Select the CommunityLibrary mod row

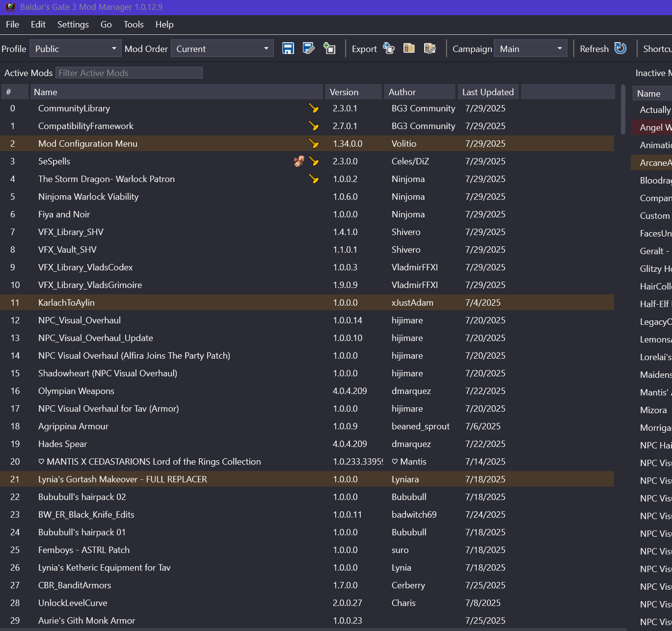(307, 108)
